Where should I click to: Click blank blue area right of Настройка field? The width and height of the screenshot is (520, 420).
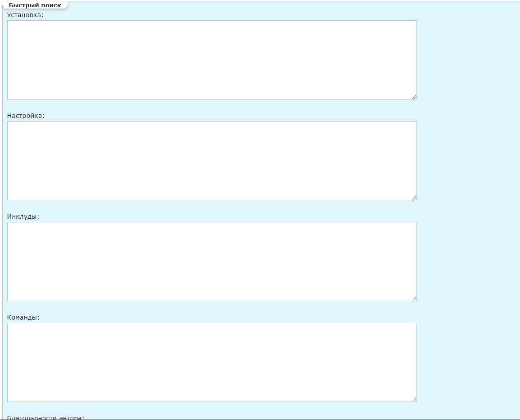pyautogui.click(x=468, y=160)
